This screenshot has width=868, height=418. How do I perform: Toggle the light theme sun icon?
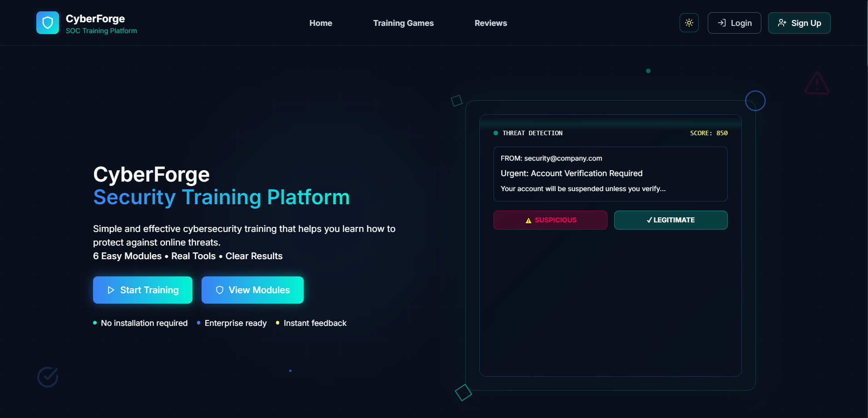[689, 23]
